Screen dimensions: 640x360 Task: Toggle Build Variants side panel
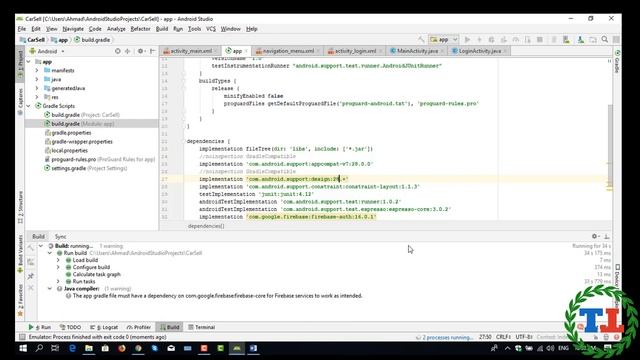coord(20,254)
